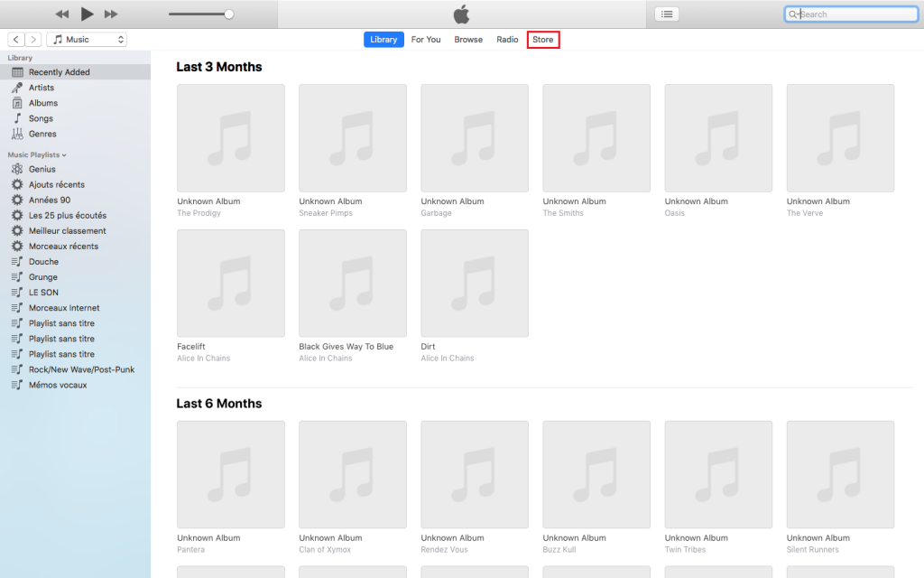Viewport: 924px width, 578px height.
Task: Click the Search input field
Action: 851,14
